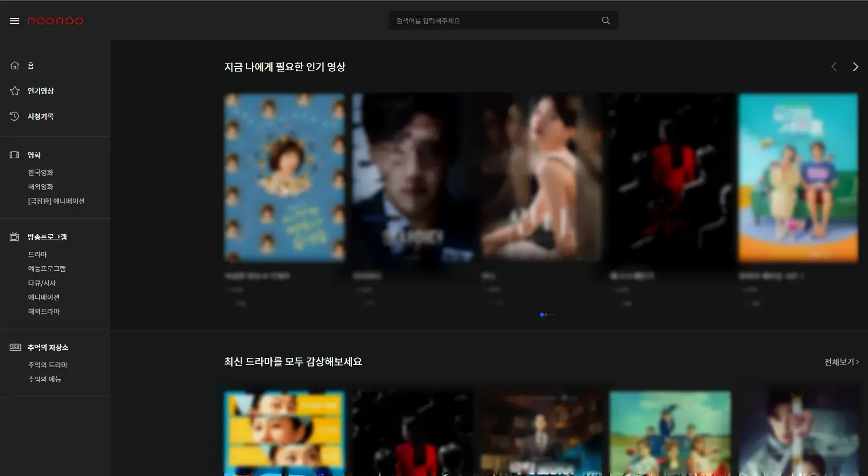Open the yellow striped faces drama poster

tap(284, 433)
